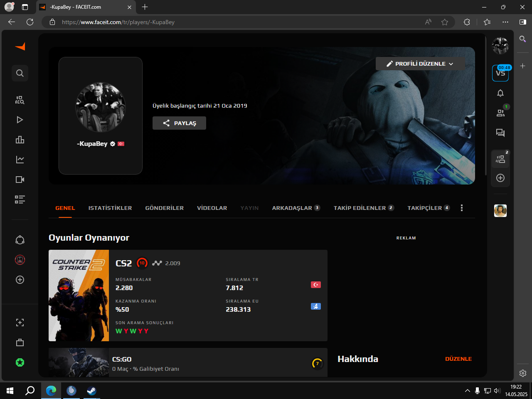Image resolution: width=532 pixels, height=399 pixels.
Task: Add this page to favorites star
Action: point(445,22)
